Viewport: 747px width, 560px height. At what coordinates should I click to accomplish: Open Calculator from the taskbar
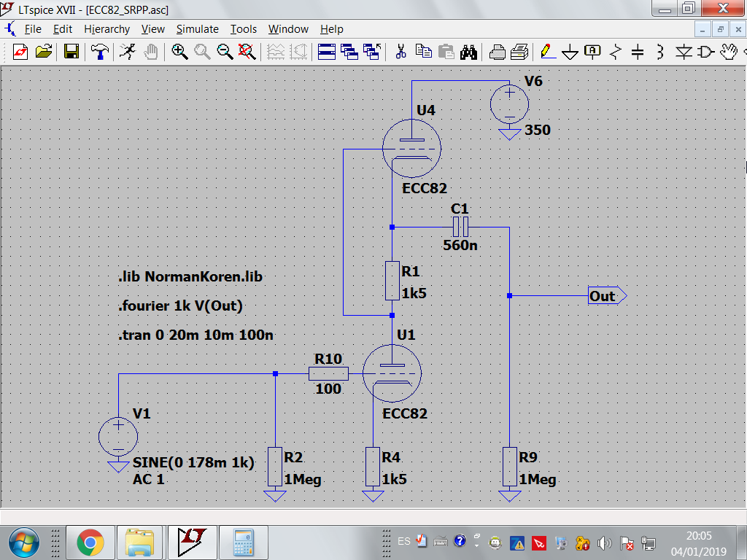[x=244, y=542]
